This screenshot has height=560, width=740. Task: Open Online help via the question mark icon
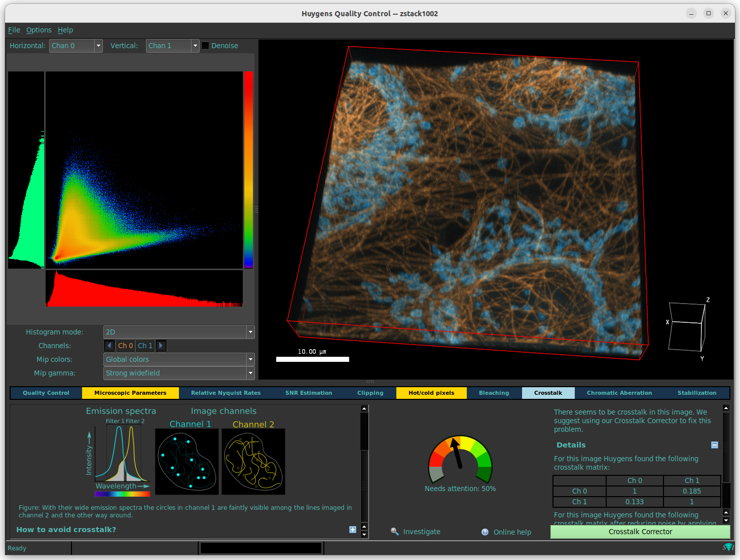tap(485, 532)
